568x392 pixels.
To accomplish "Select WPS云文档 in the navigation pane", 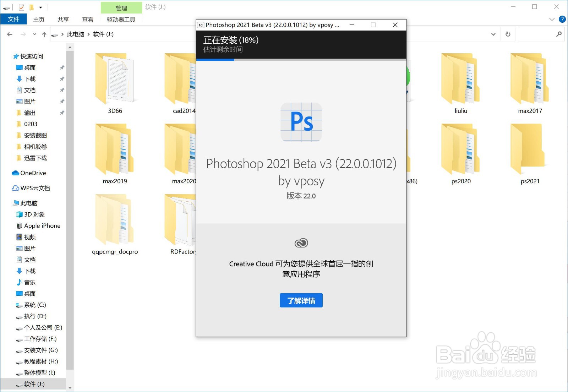I will [x=35, y=188].
